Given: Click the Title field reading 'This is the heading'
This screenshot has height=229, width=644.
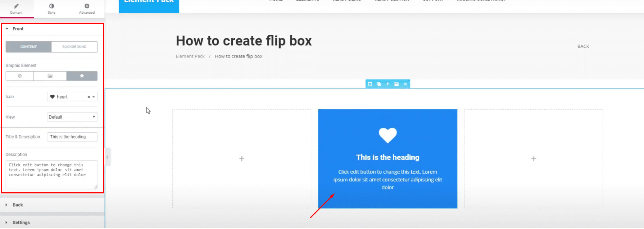Looking at the screenshot, I should coord(72,137).
